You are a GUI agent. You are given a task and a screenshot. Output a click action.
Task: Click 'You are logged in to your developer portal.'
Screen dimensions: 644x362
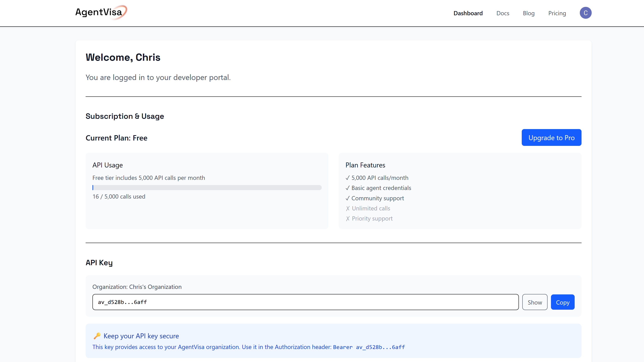158,78
